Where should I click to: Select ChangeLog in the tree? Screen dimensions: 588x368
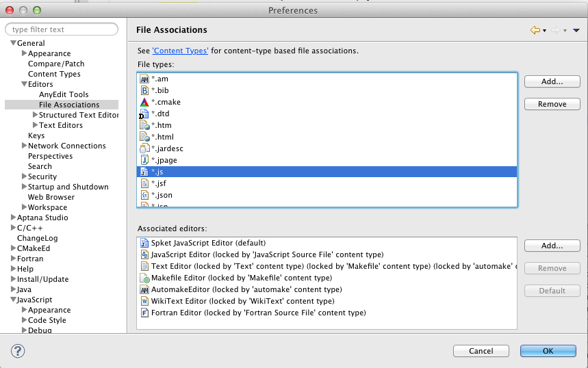pos(38,238)
